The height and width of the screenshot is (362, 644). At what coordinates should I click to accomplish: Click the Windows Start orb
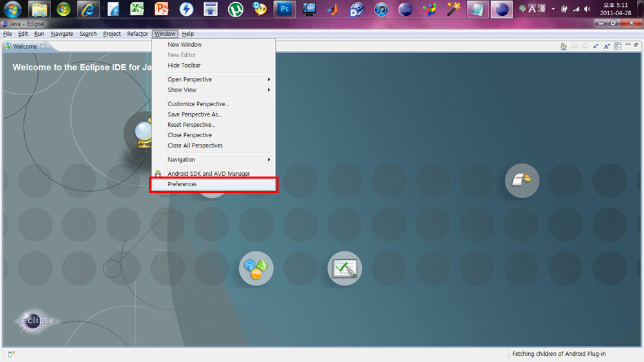pyautogui.click(x=12, y=10)
